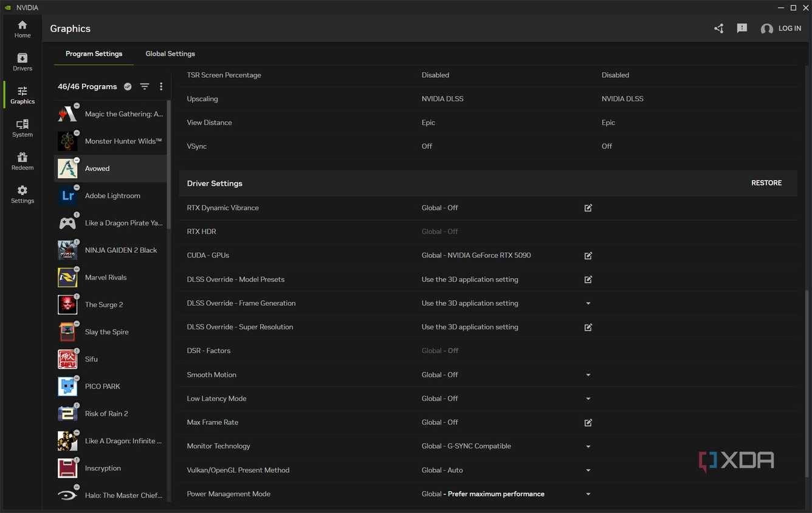The image size is (812, 513).
Task: Open the System section in sidebar
Action: (22, 128)
